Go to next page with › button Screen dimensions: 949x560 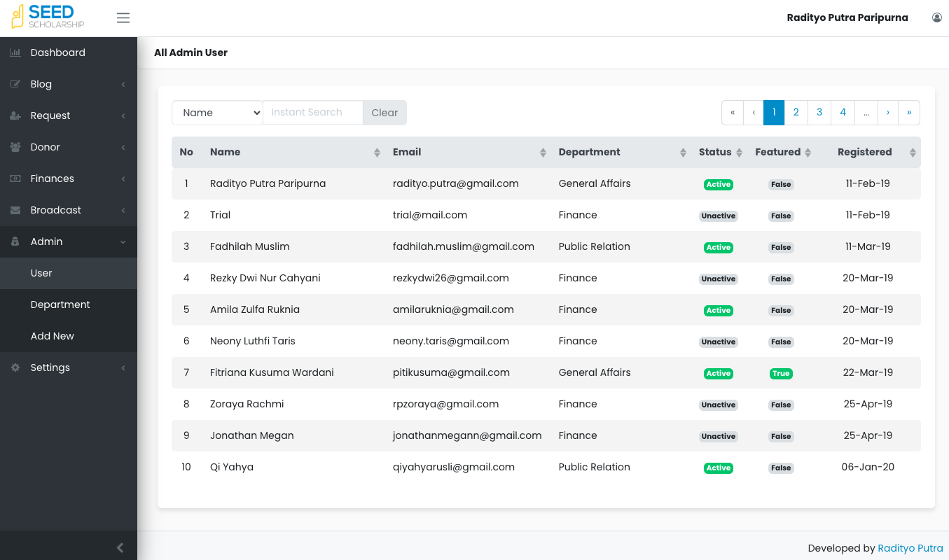coord(888,113)
